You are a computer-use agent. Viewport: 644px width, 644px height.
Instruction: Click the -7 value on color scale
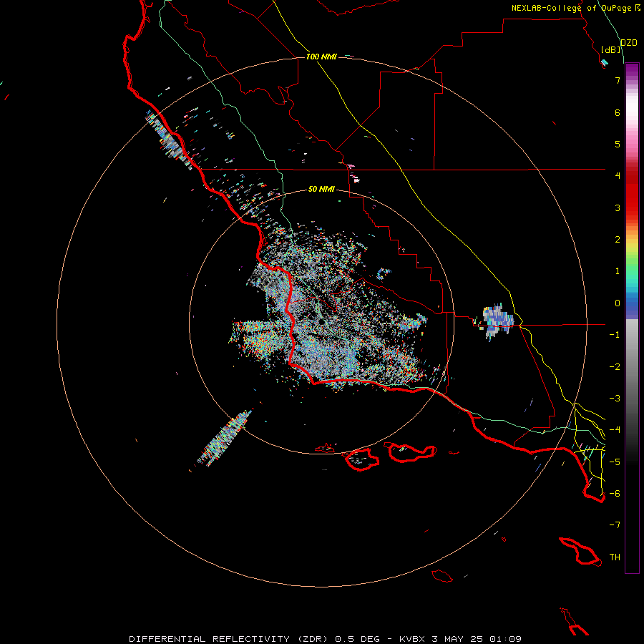615,525
